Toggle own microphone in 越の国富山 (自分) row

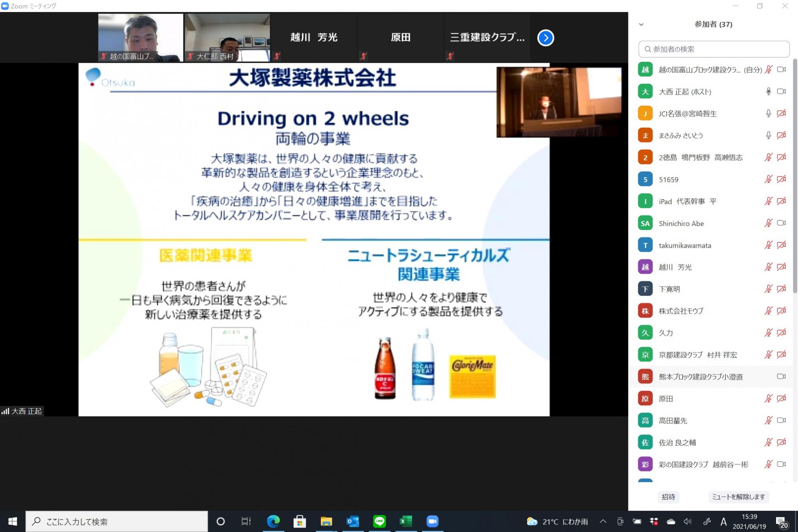coord(768,69)
